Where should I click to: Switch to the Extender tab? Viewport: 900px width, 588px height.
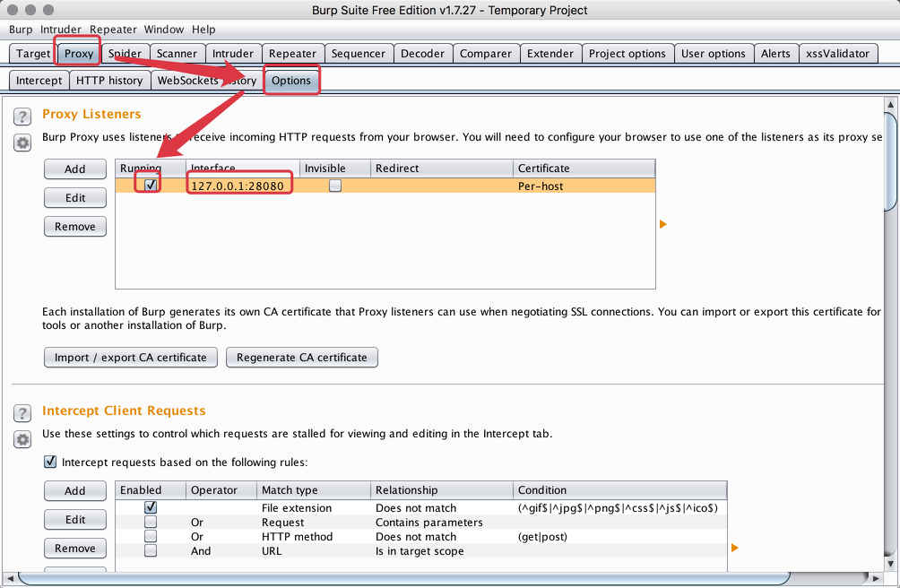pyautogui.click(x=550, y=54)
